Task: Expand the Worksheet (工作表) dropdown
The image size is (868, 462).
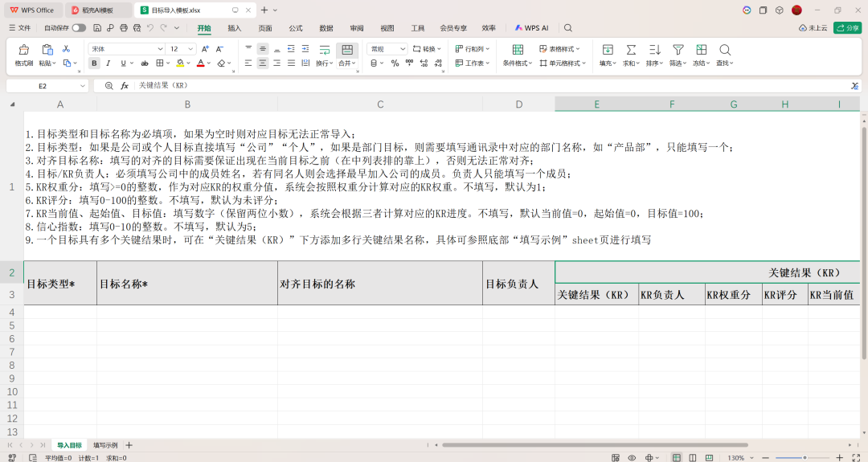Action: click(x=473, y=63)
